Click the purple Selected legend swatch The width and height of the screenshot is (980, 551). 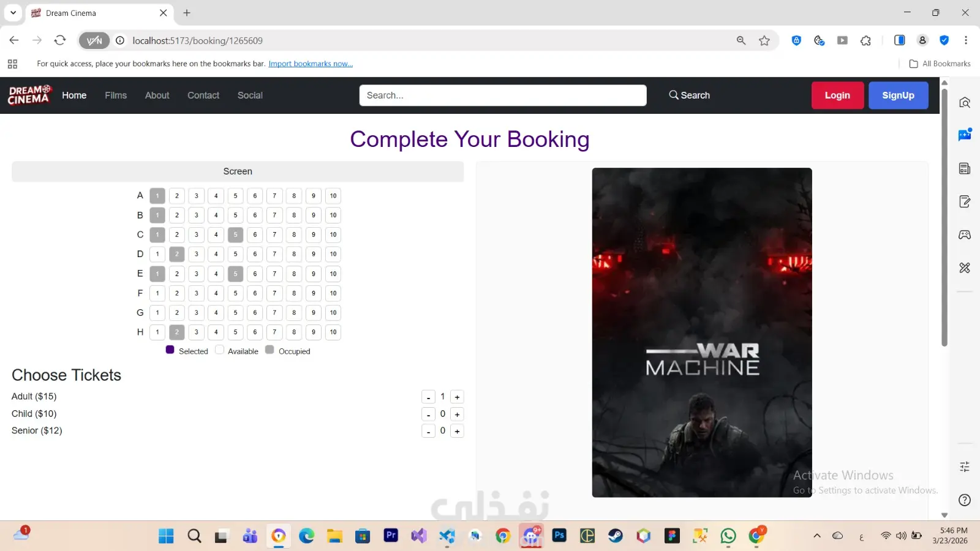pos(170,350)
